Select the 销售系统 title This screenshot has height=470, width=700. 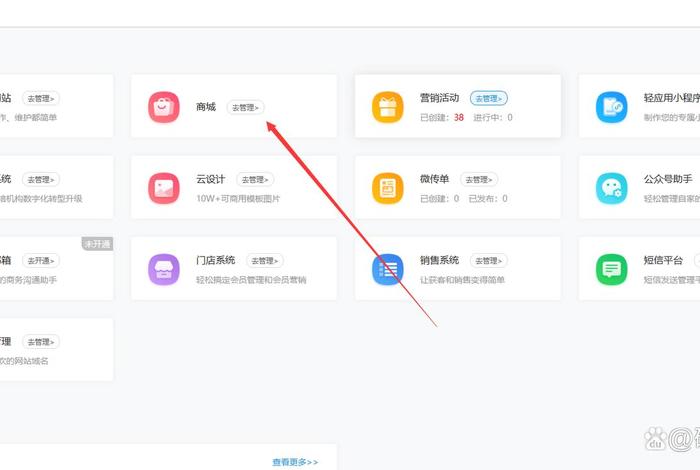(x=439, y=260)
